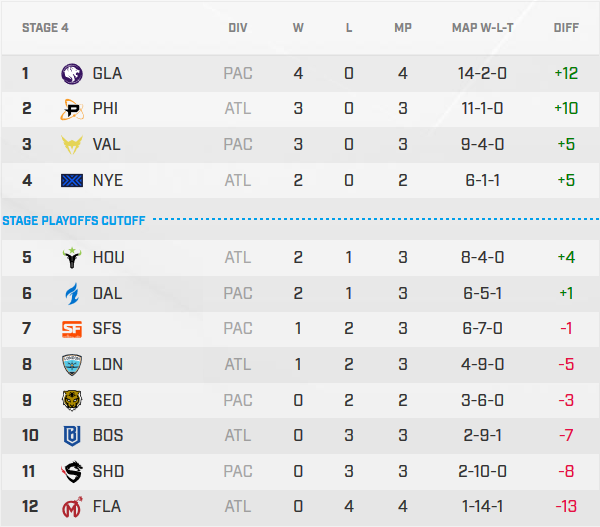Click the PHI team logo icon
The image size is (600, 527).
click(x=73, y=108)
